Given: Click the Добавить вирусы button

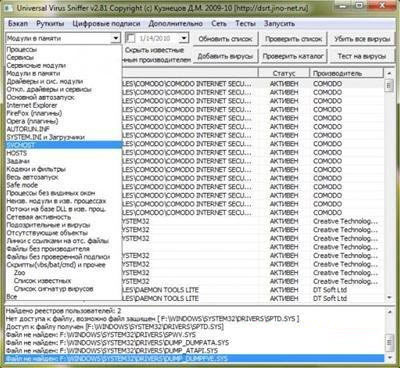Looking at the screenshot, I should (x=225, y=56).
